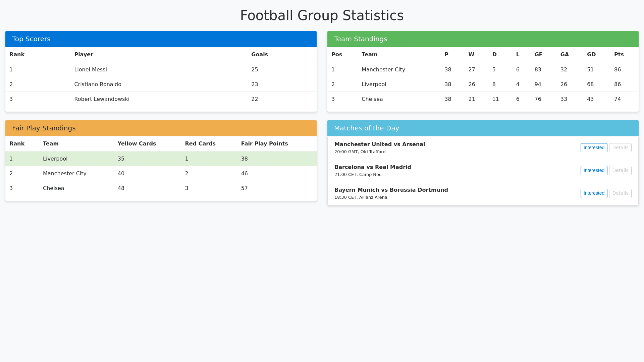
Task: View Details for Barcelona vs Real Madrid
Action: pos(620,171)
